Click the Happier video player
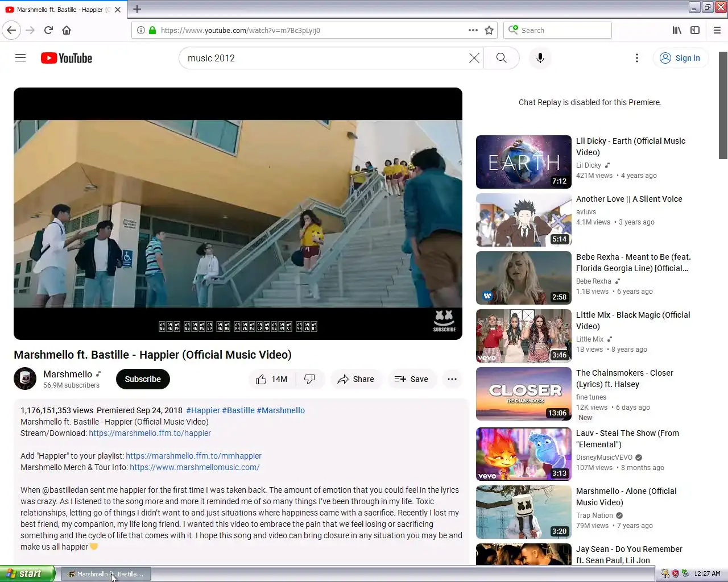This screenshot has width=728, height=582. pos(238,214)
